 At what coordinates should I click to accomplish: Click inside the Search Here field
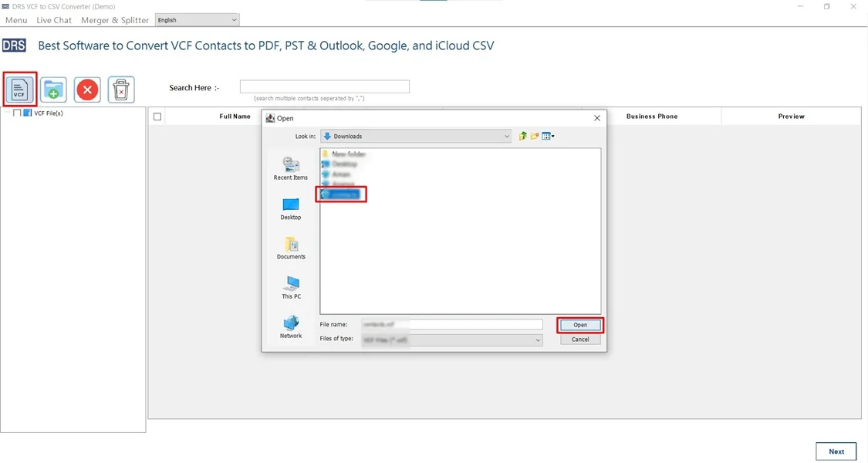click(324, 86)
